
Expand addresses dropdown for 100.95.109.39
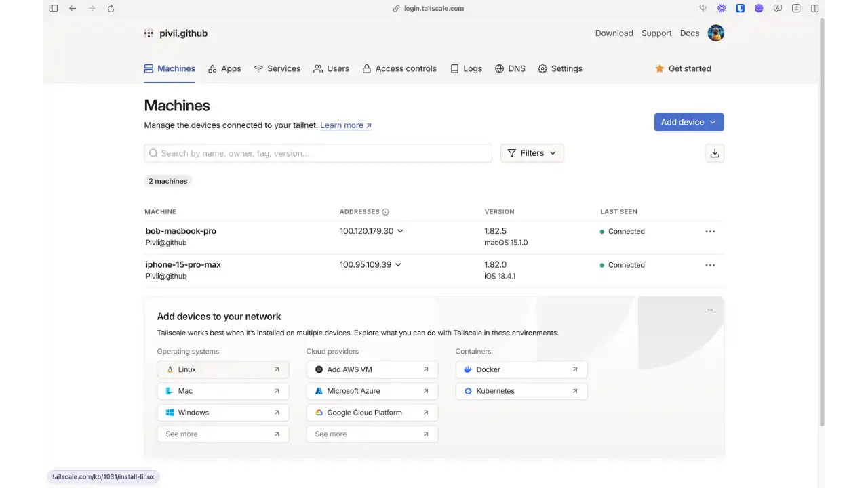(x=398, y=265)
